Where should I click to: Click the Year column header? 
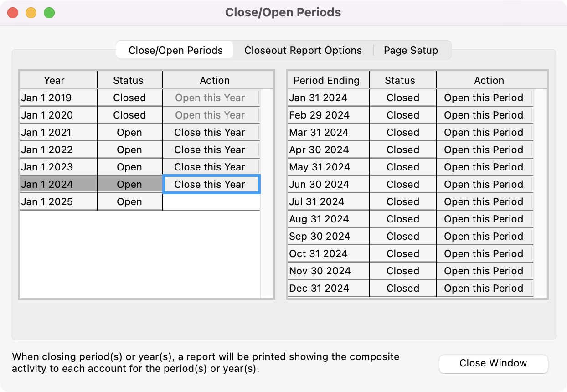pyautogui.click(x=54, y=81)
